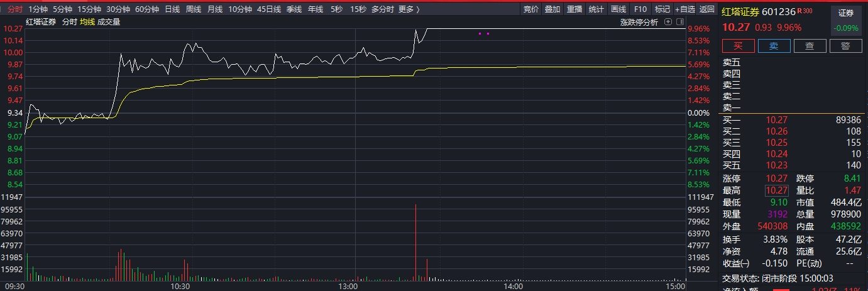Open the 画线 drawing tools
868x291 pixels.
click(618, 9)
